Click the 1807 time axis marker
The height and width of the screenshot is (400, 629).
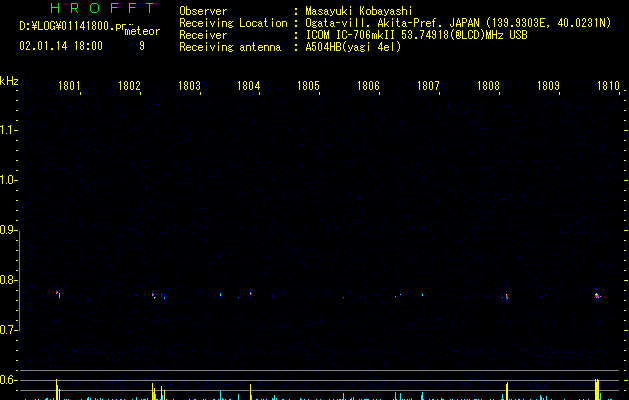click(x=428, y=86)
